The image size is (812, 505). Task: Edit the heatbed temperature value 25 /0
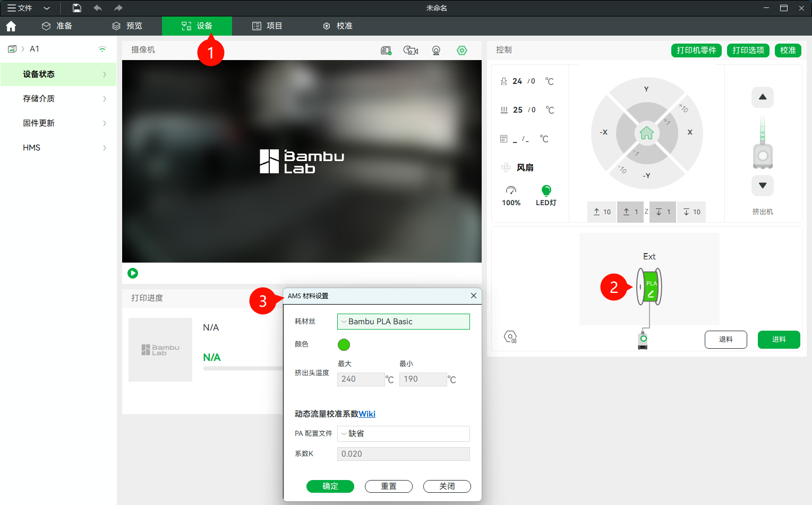click(524, 110)
